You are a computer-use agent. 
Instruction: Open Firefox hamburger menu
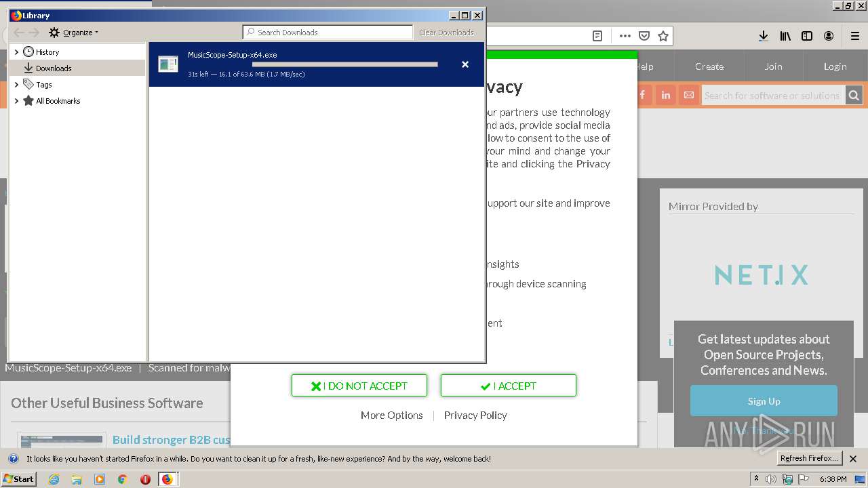tap(854, 36)
